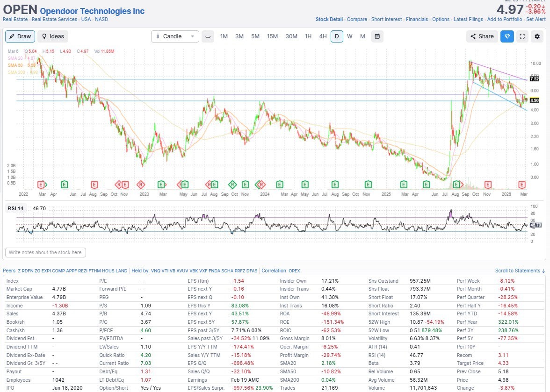Click the 7.52 price label on axis
This screenshot has width=550, height=392.
pos(534,79)
